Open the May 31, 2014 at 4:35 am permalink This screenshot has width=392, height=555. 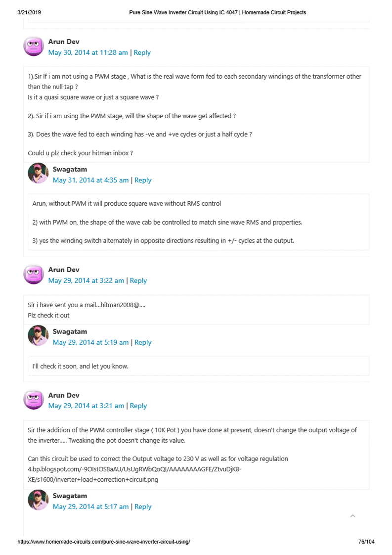coord(90,180)
